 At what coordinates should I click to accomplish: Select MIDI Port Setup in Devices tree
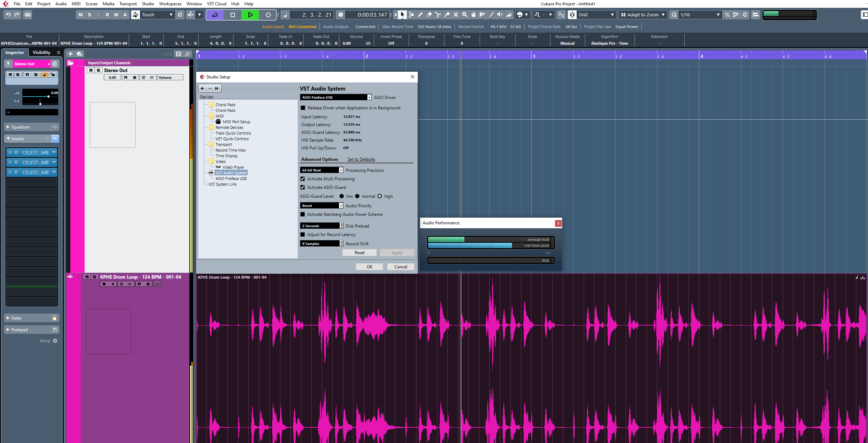(236, 122)
